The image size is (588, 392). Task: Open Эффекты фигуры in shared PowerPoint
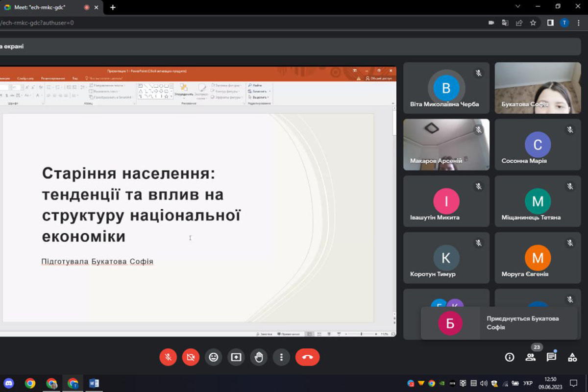click(227, 97)
